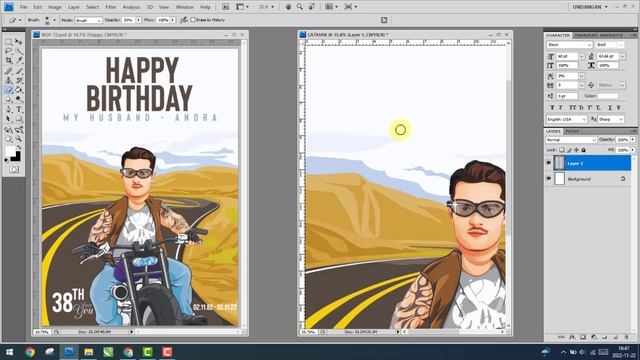Select the Rectangle shape tool
Screen dimensions: 640x360
[x=19, y=119]
